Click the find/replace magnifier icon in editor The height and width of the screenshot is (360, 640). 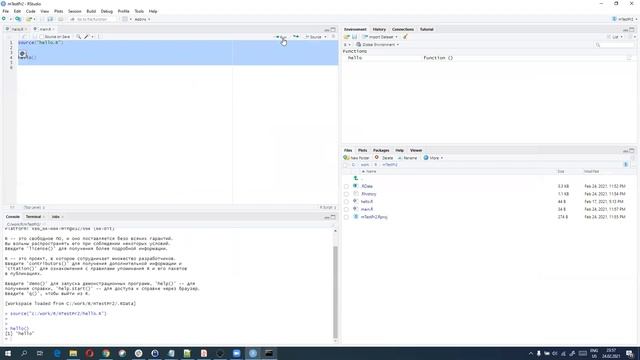(78, 37)
